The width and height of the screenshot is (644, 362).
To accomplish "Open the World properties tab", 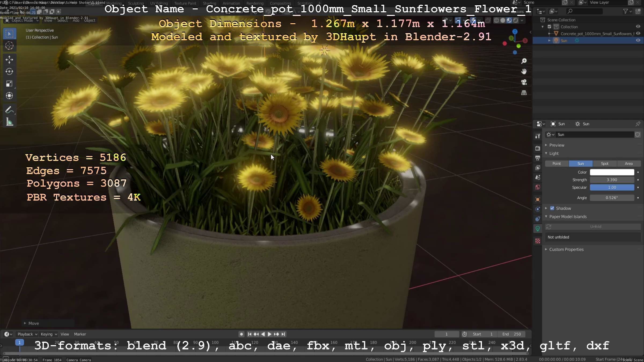I will point(537,187).
